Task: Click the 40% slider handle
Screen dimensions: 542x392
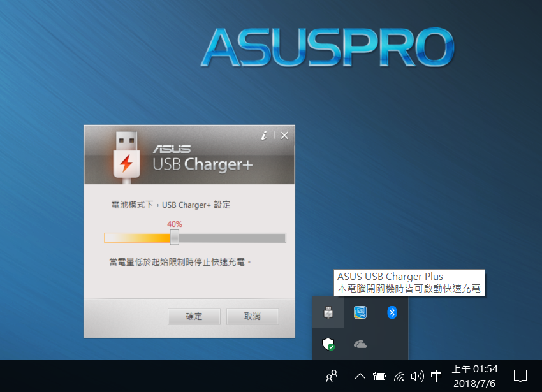Action: [175, 238]
